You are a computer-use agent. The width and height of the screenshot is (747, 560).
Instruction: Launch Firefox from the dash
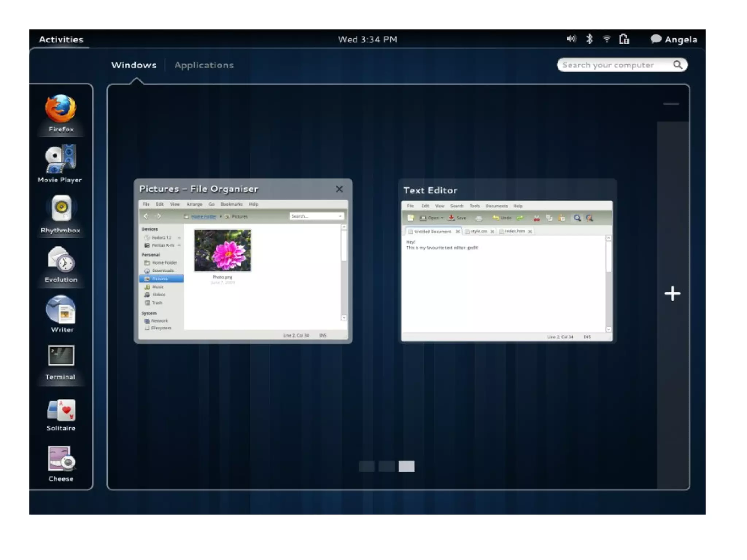click(x=61, y=109)
